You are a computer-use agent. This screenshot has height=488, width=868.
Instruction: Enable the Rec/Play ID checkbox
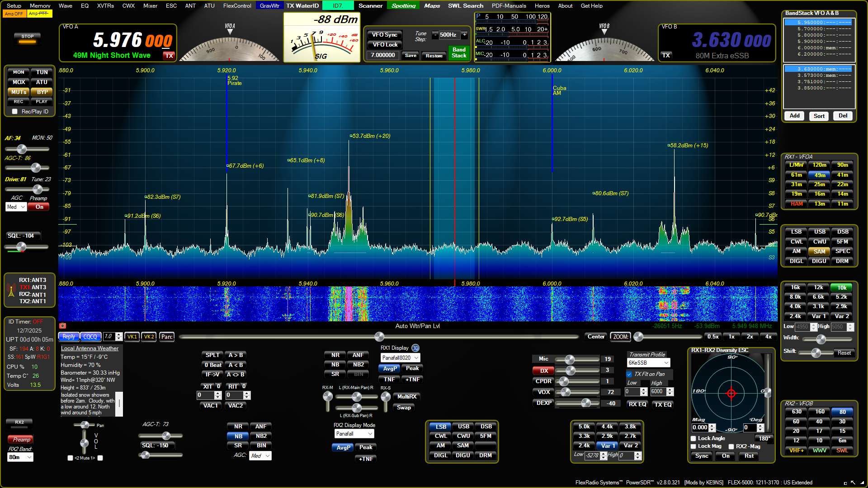pos(15,112)
